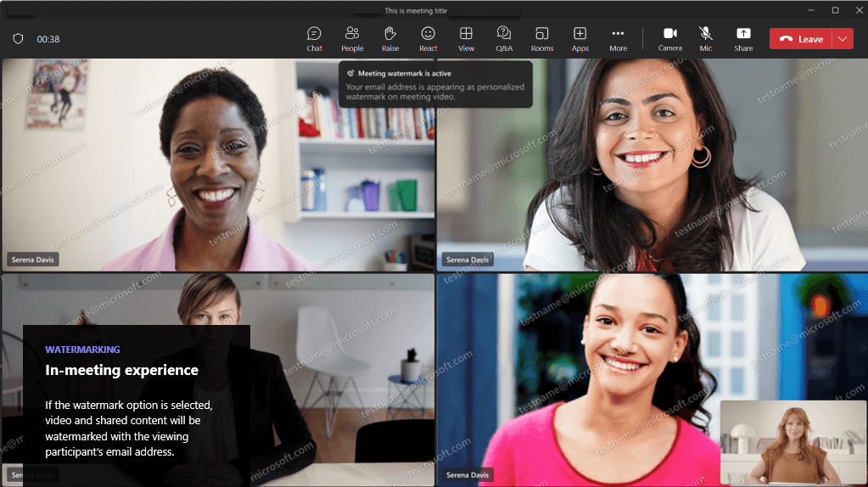Leave the meeting
Screen dimensions: 868x487
point(802,39)
